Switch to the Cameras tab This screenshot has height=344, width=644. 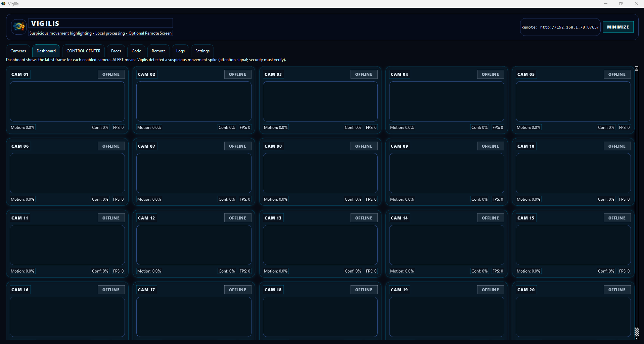[18, 51]
